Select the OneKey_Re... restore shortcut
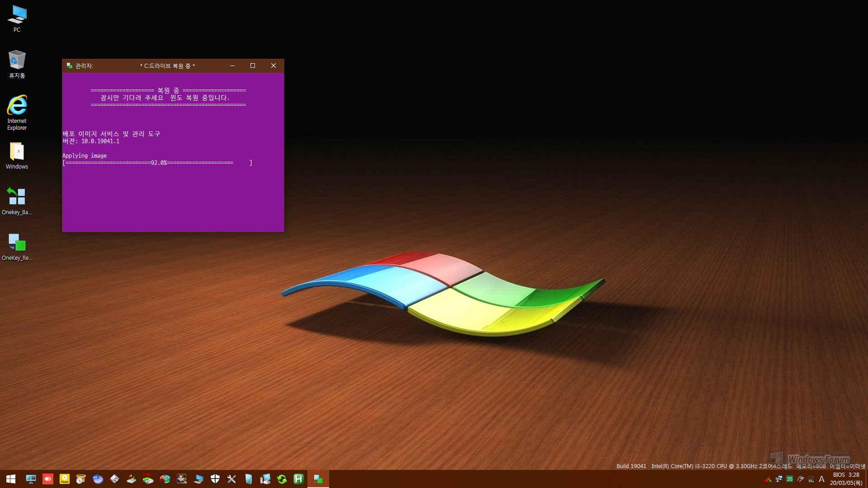The image size is (868, 488). pos(17,247)
